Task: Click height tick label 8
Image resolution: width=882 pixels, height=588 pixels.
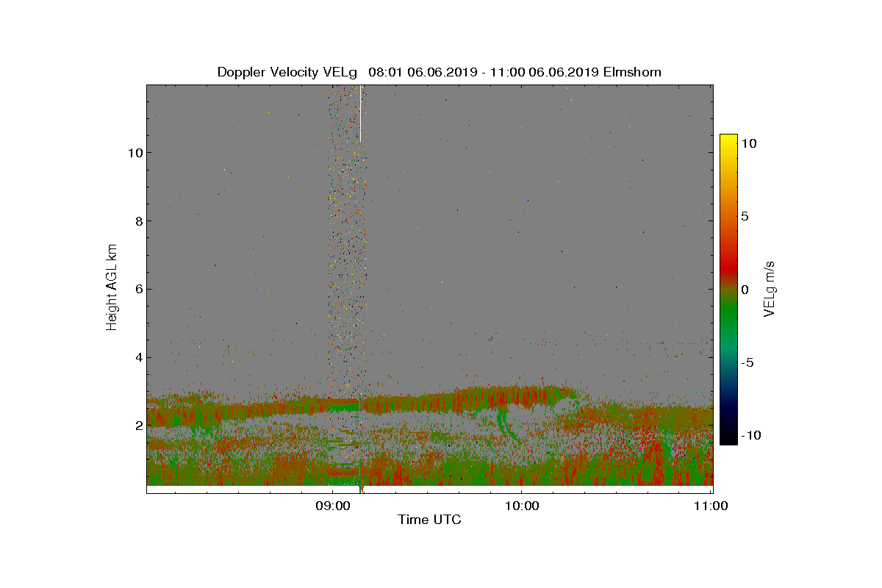Action: coord(137,221)
